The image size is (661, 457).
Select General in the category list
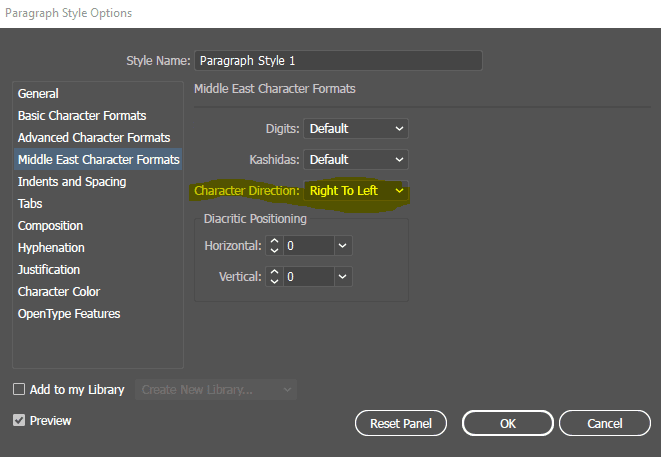38,94
